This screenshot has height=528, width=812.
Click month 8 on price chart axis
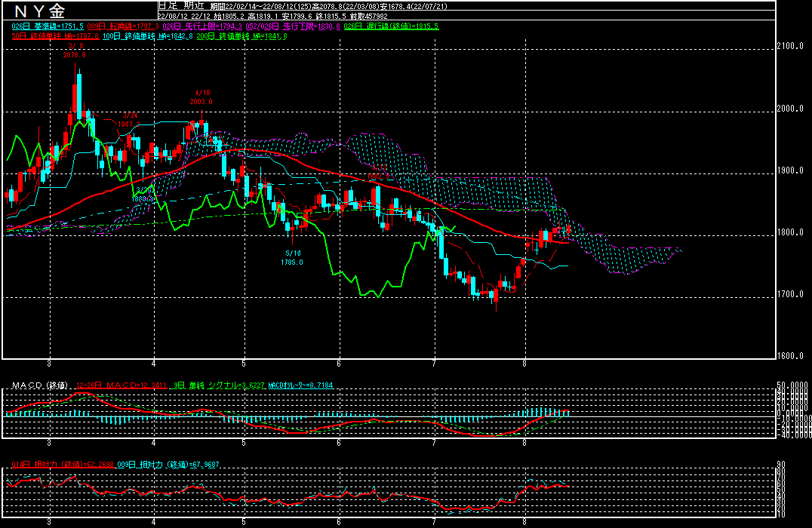coord(524,364)
